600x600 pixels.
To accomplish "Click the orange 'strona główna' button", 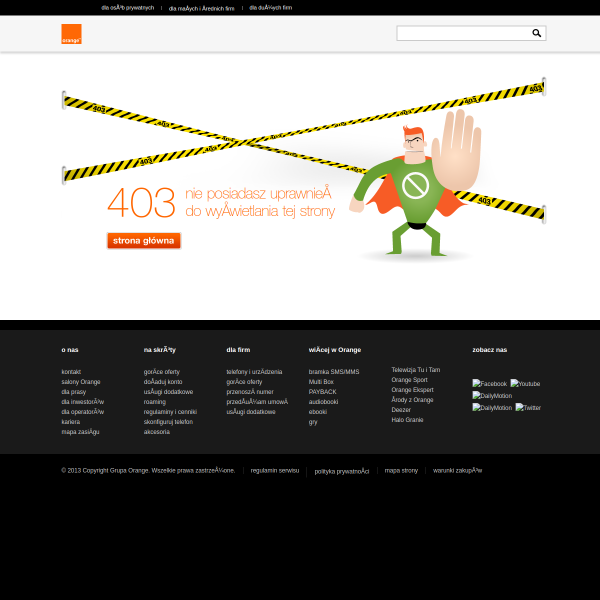I will [x=144, y=241].
